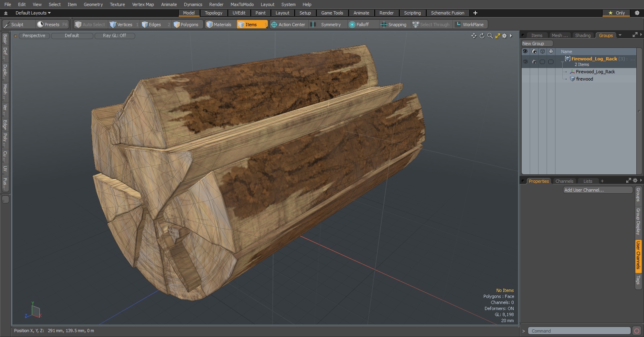Click the viewport rotate icon
The height and width of the screenshot is (337, 644).
coord(482,36)
